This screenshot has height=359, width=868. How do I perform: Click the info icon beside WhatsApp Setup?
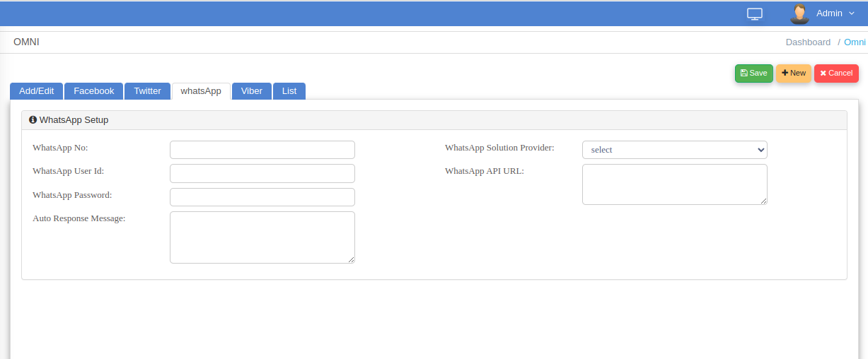[x=33, y=120]
